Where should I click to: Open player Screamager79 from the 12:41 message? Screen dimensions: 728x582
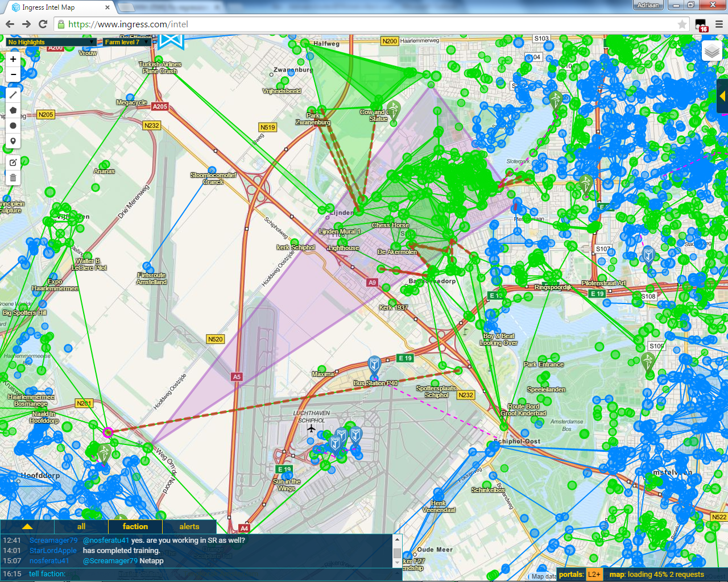(53, 541)
